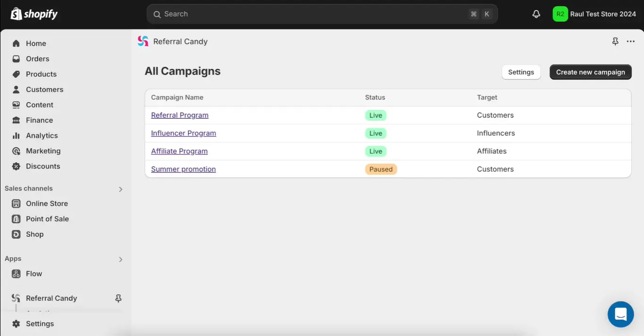This screenshot has height=336, width=644.
Task: Open the Discounts page
Action: tap(43, 166)
